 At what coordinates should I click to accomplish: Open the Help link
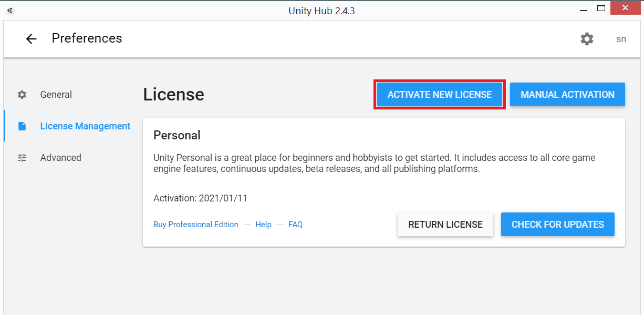pos(263,225)
